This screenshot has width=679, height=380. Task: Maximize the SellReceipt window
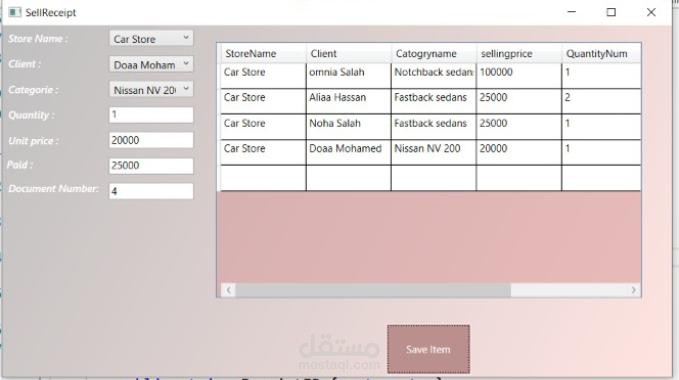611,12
